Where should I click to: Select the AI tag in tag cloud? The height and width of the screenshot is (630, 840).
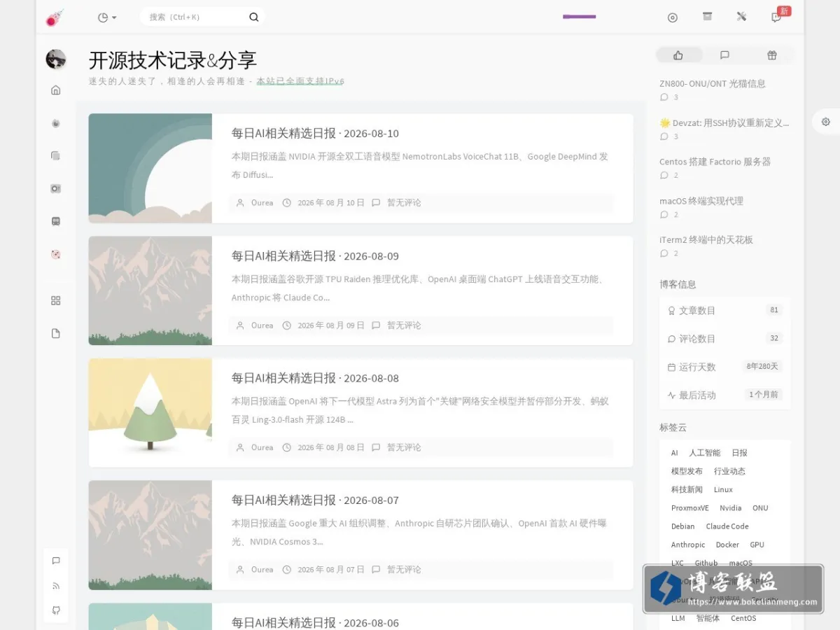[x=675, y=453]
